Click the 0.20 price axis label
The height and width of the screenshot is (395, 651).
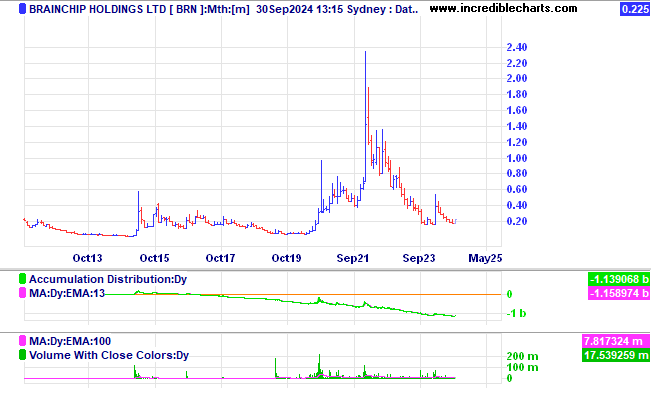(516, 221)
